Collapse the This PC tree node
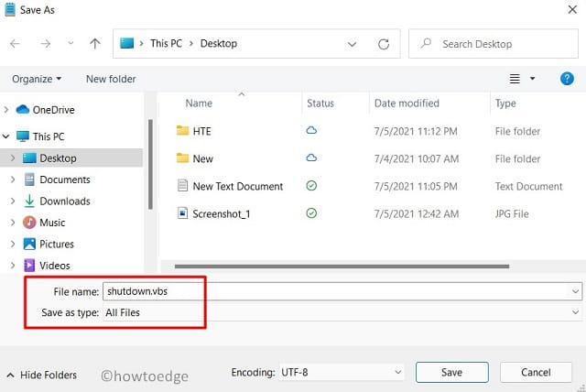The image size is (586, 392). pyautogui.click(x=7, y=136)
